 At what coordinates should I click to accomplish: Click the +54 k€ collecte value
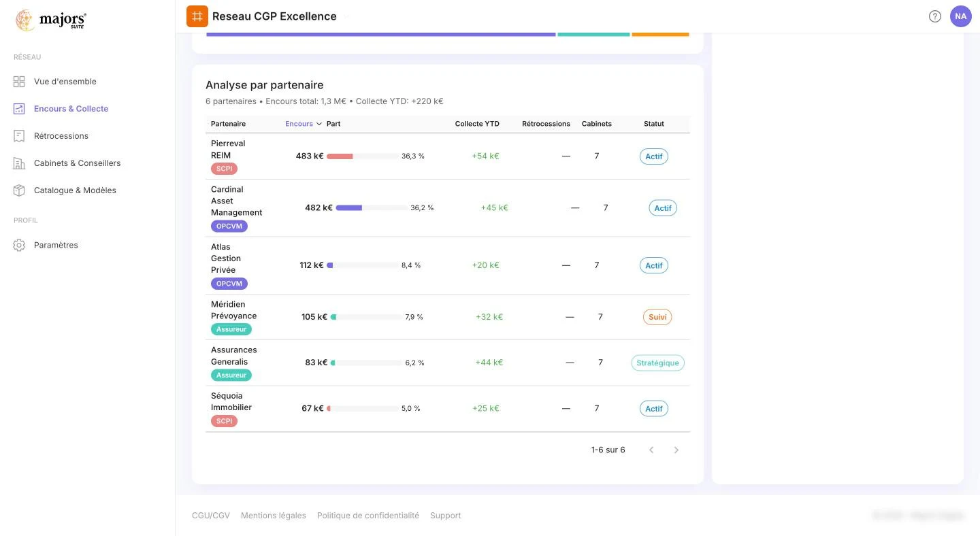(485, 156)
